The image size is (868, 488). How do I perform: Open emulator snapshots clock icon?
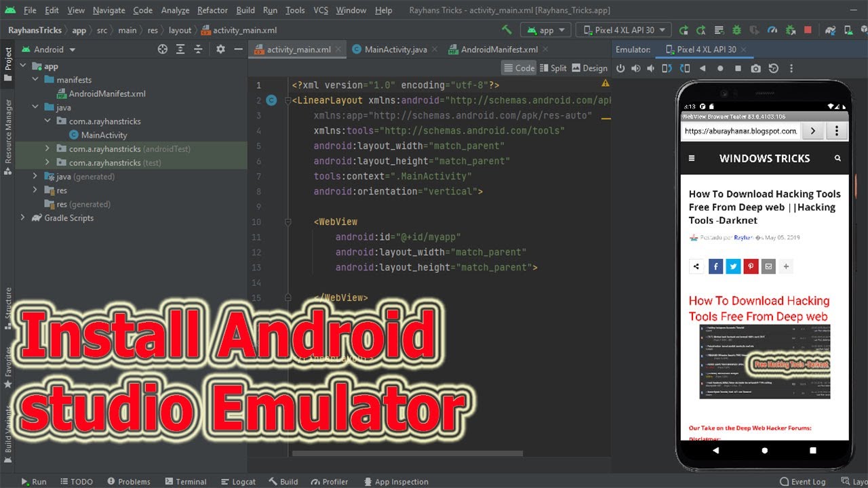tap(773, 68)
